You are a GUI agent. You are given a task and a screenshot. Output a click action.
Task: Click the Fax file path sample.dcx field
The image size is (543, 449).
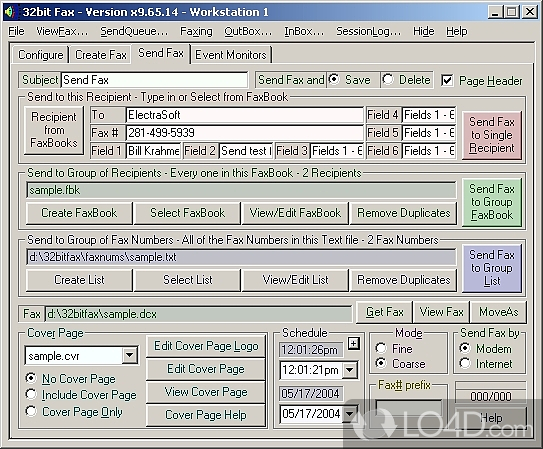(198, 314)
